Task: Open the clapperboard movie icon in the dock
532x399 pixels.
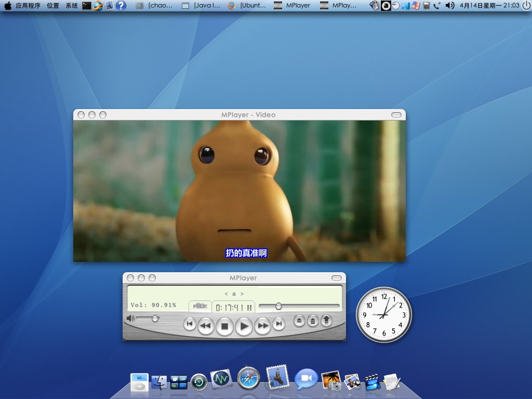Action: [372, 382]
